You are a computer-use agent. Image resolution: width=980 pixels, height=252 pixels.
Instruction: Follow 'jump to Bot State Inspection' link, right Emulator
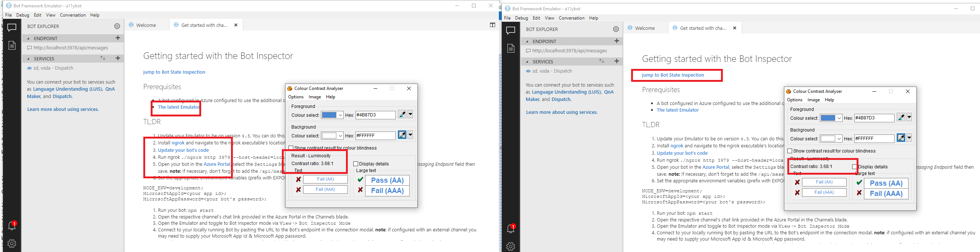coord(673,75)
